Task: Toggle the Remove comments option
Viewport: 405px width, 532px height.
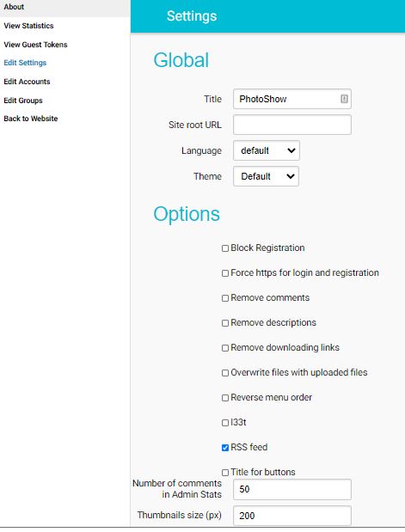Action: (225, 298)
